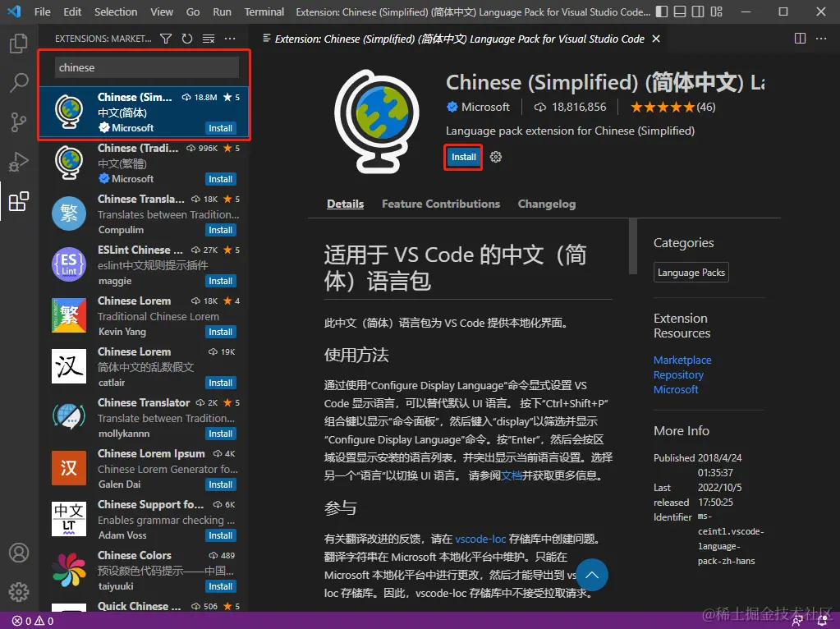
Task: Install Chinese Colors by taiyuuki
Action: pyautogui.click(x=220, y=586)
